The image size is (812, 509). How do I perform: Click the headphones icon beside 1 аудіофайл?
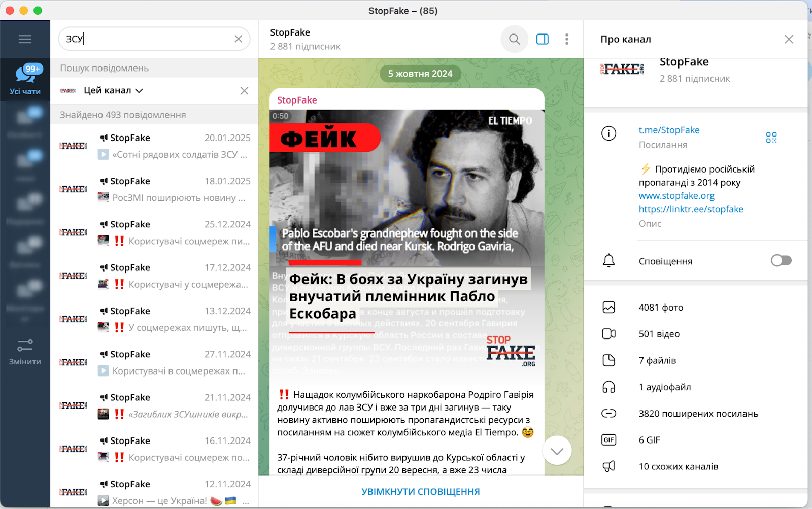[608, 387]
